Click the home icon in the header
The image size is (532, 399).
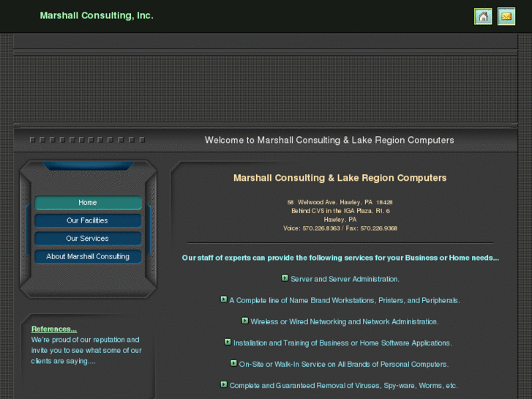pos(483,16)
